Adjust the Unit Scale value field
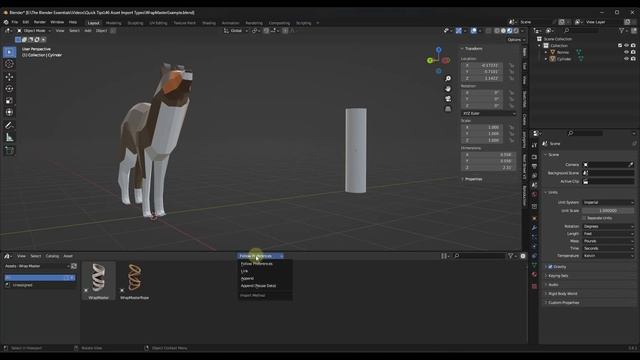 (608, 211)
